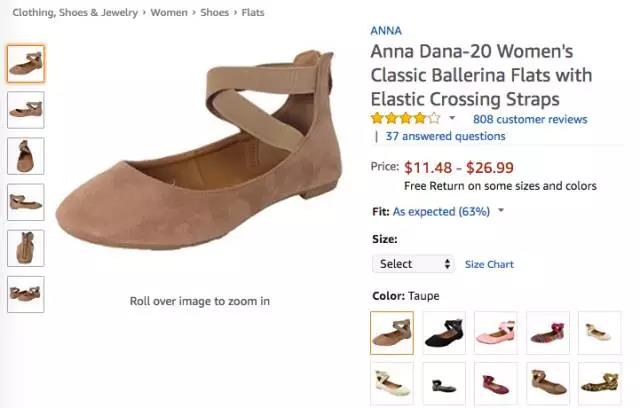Read the 808 customer reviews
This screenshot has height=408, width=640.
tap(530, 119)
